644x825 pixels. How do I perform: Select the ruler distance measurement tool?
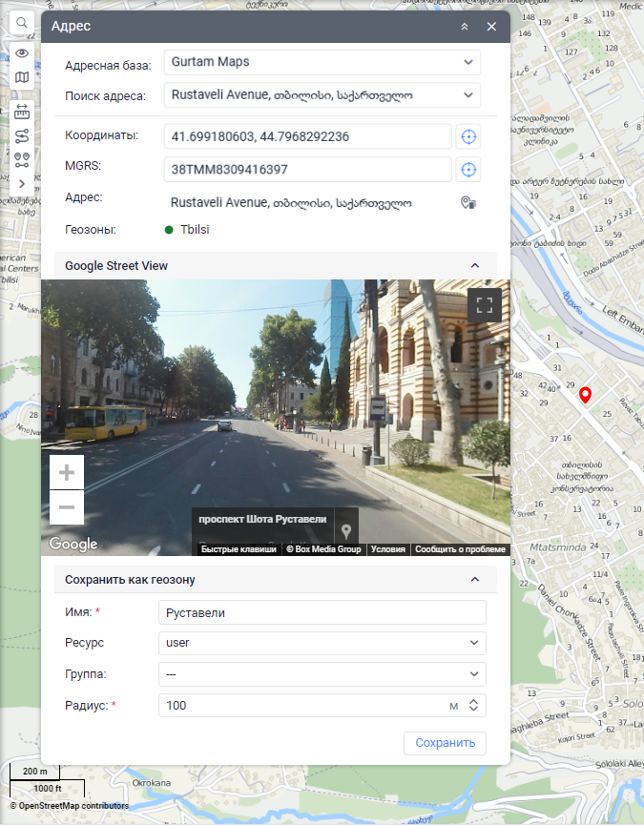coord(22,112)
